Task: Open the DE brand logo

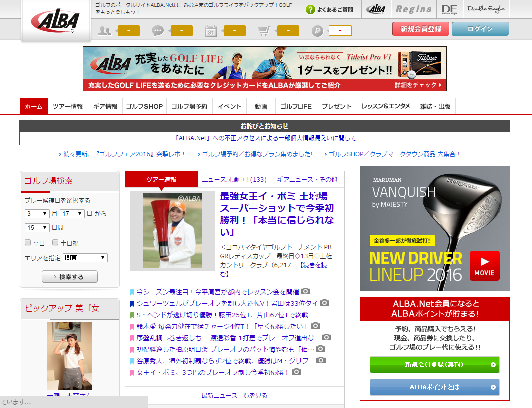Action: pyautogui.click(x=449, y=9)
